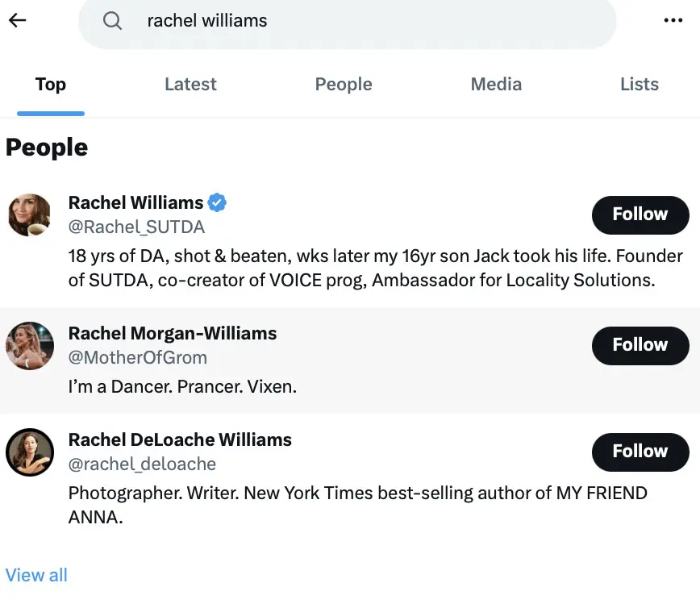Follow Rachel Williams @Rachel_SUTDA
Viewport: 700px width, 608px height.
pos(640,214)
